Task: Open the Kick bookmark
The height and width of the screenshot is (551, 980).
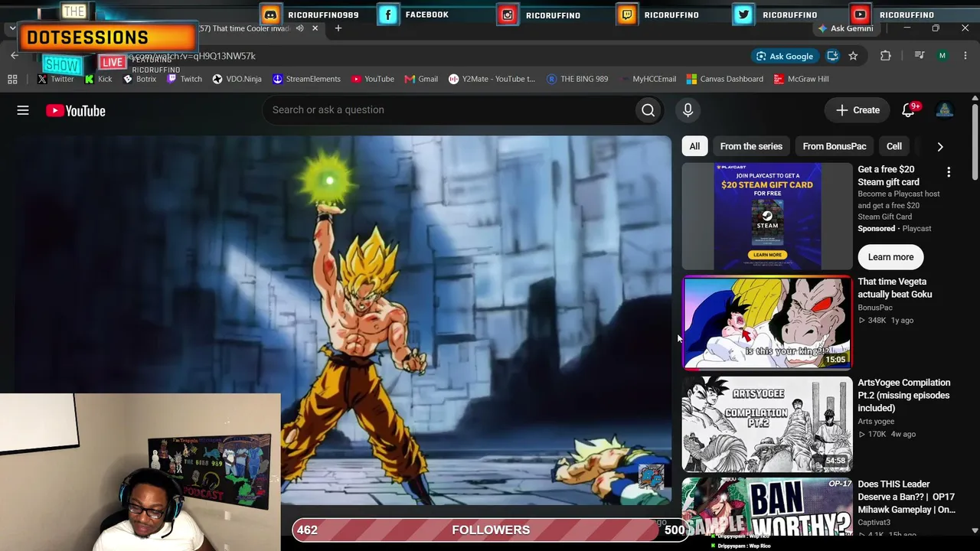Action: point(98,79)
